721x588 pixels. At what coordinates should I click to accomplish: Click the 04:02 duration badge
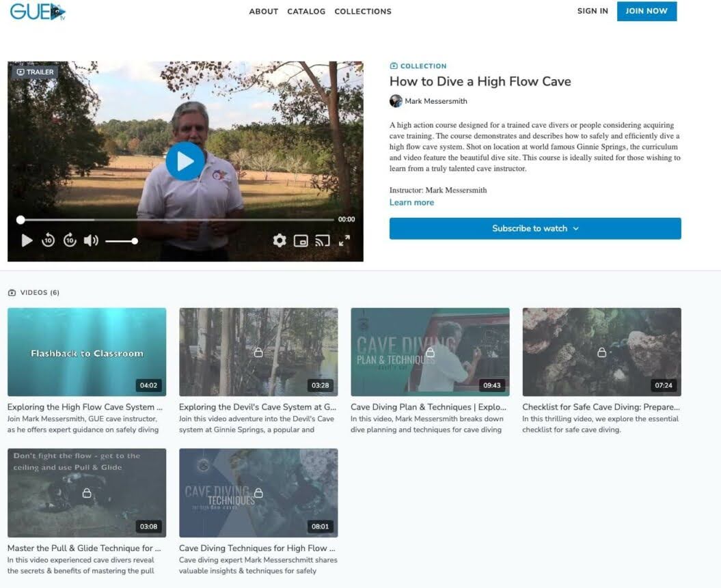148,385
